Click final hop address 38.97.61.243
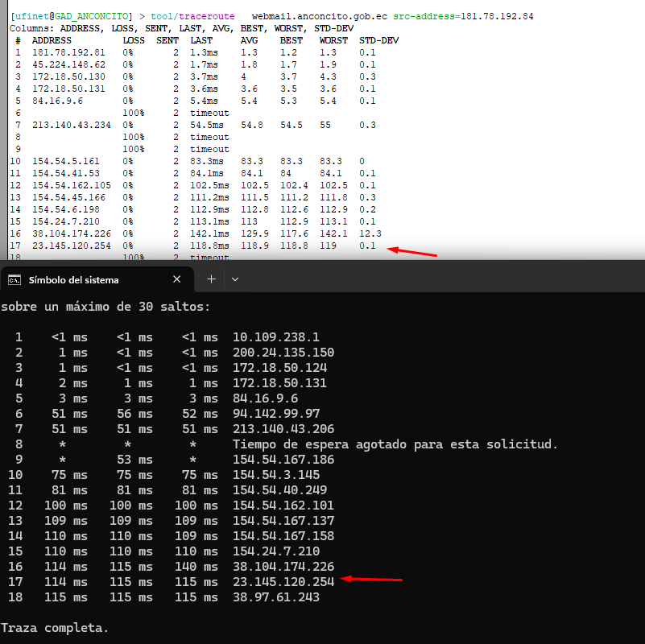This screenshot has height=644, width=645. click(x=275, y=597)
